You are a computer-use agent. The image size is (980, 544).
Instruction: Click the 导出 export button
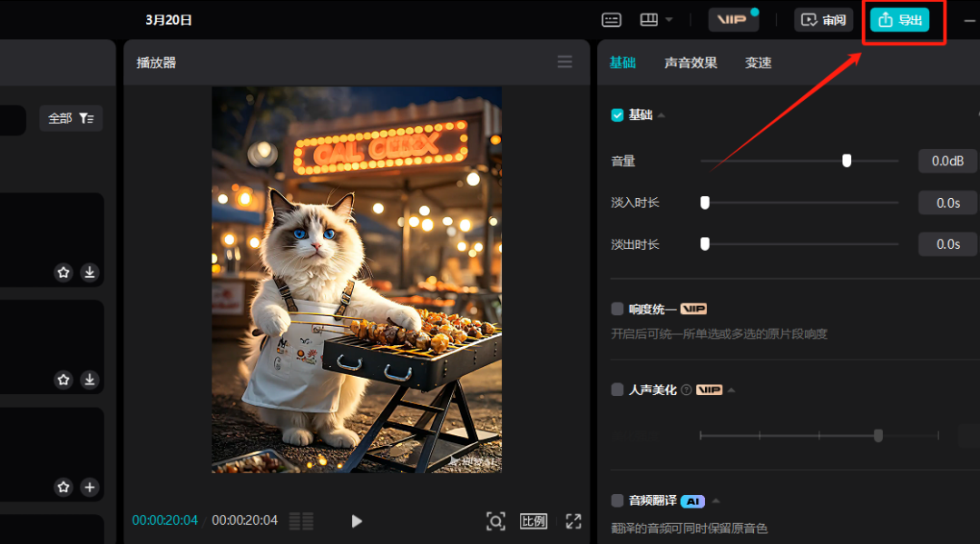pos(899,20)
